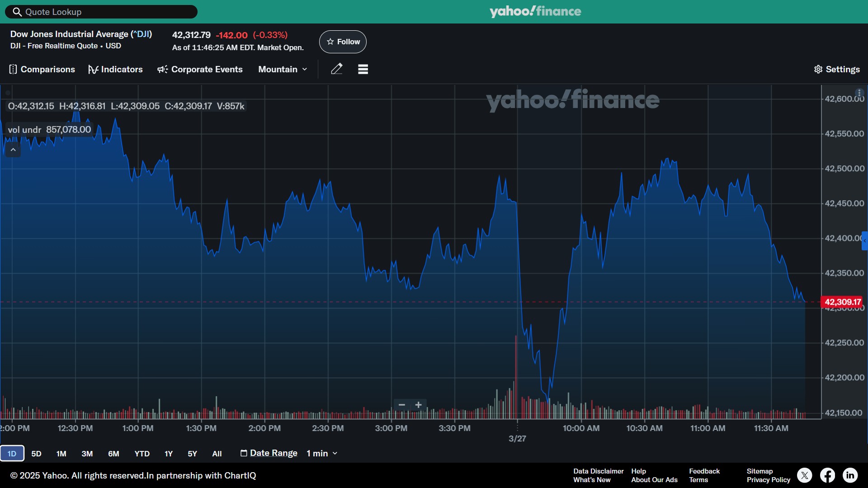
Task: Open chart Settings
Action: click(837, 69)
